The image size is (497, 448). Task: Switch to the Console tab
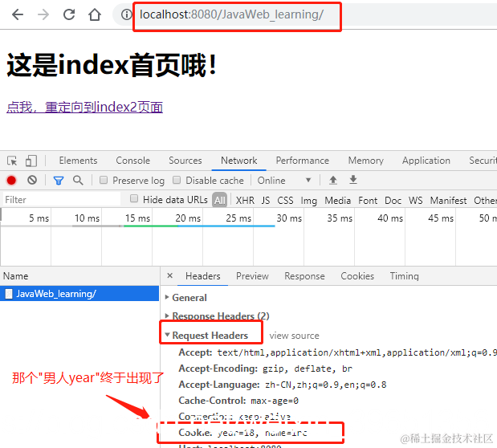[132, 161]
